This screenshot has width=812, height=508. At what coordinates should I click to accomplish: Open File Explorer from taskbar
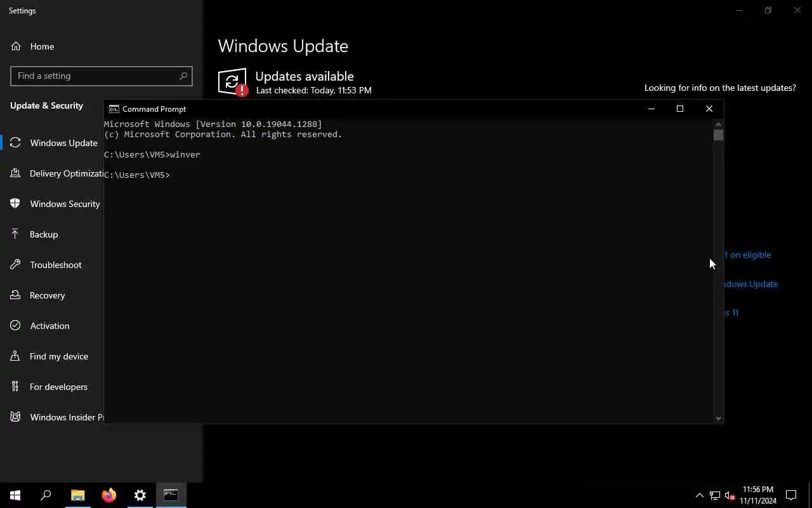coord(77,495)
